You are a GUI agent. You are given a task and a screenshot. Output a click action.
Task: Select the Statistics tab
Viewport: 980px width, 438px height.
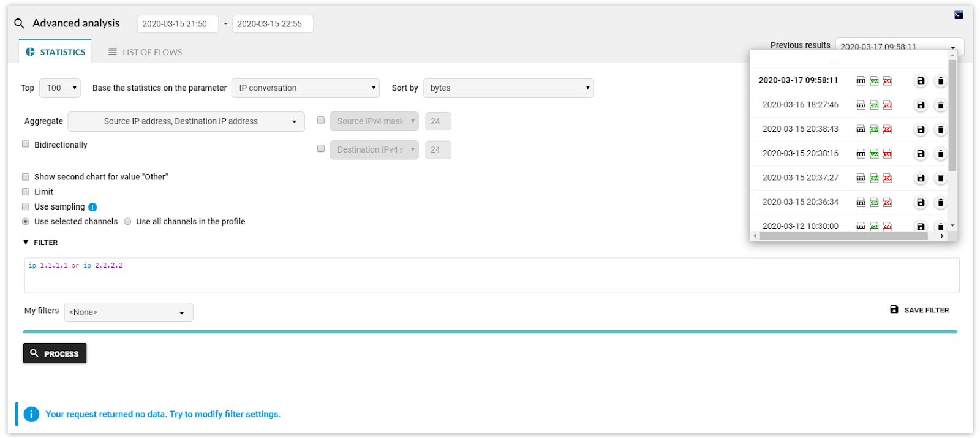[x=56, y=52]
